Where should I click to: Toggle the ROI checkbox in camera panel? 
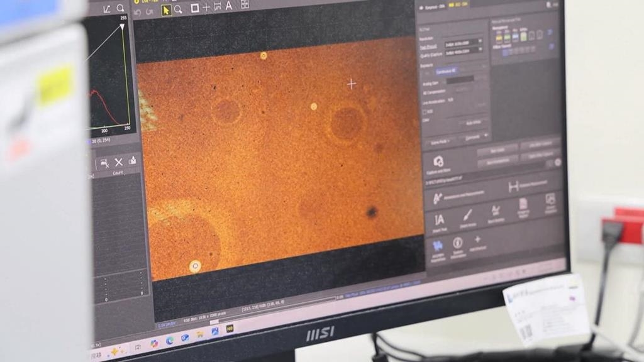pos(425,111)
